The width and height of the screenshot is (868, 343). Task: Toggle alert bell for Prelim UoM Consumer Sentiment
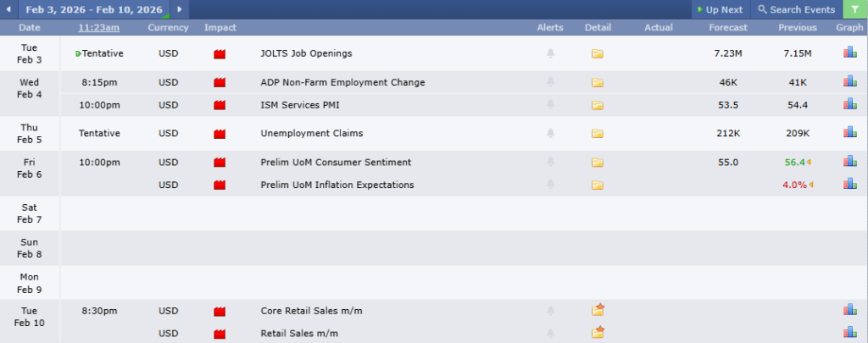tap(550, 163)
